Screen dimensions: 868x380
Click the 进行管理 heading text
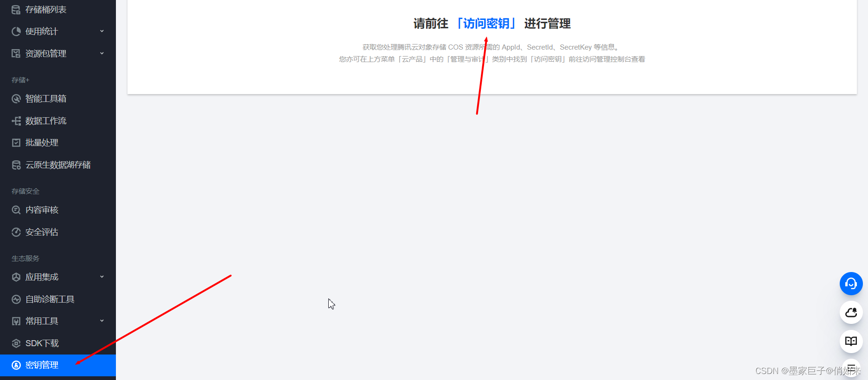pos(547,24)
